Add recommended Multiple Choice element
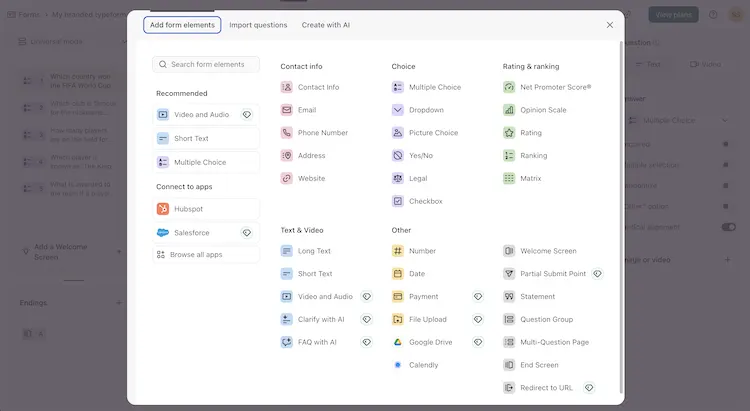 click(206, 162)
